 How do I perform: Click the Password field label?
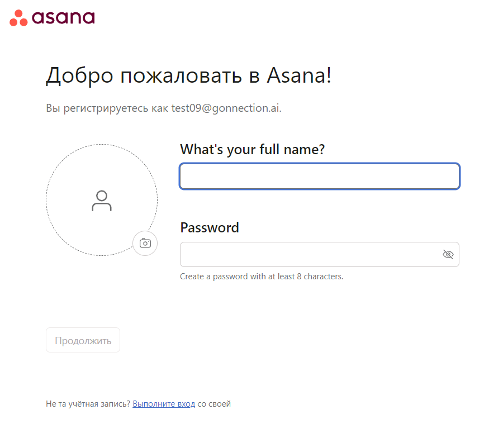pyautogui.click(x=209, y=228)
